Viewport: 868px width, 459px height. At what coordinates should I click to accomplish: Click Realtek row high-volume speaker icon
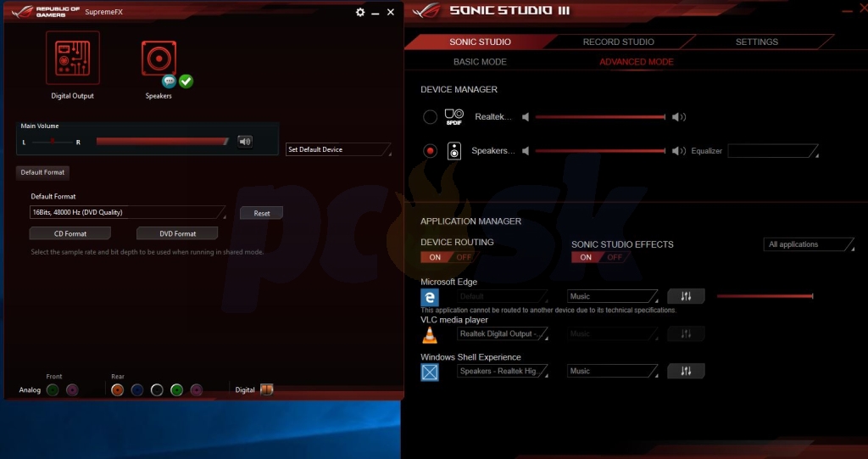click(679, 117)
